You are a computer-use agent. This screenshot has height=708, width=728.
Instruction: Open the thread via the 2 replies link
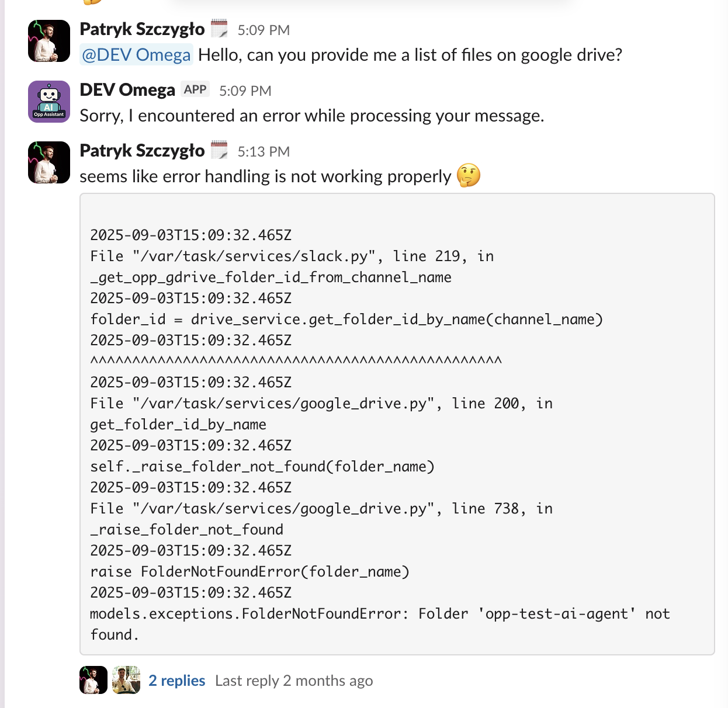tap(177, 680)
